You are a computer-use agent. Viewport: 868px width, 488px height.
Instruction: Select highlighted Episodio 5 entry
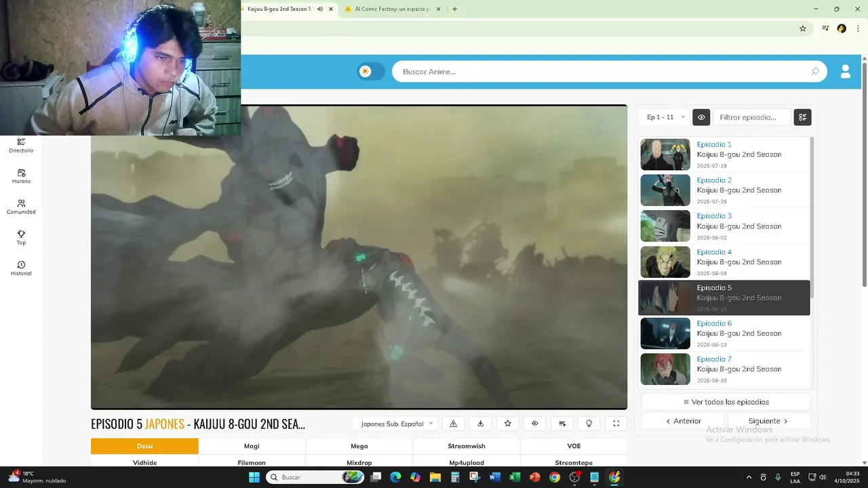(724, 298)
